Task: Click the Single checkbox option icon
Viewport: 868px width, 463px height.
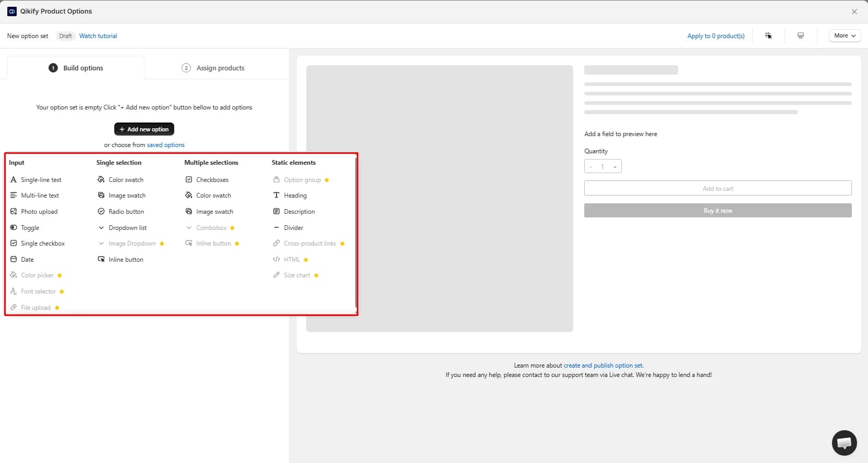Action: tap(14, 243)
